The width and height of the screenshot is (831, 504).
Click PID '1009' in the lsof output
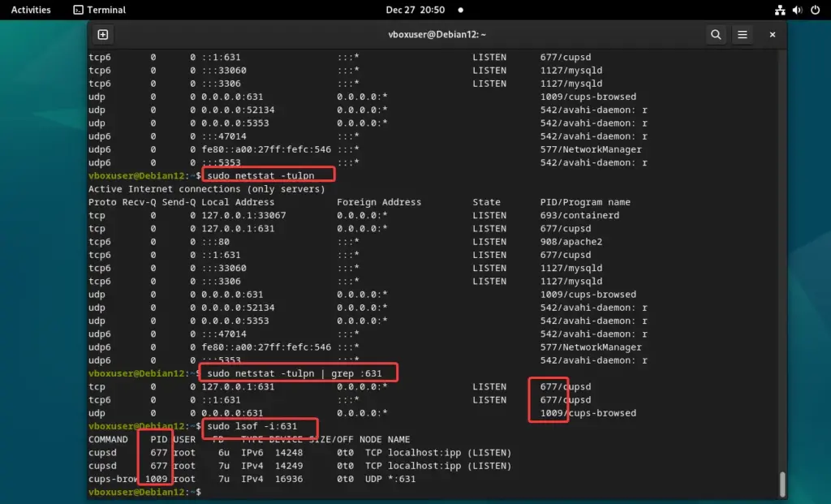[x=157, y=479]
